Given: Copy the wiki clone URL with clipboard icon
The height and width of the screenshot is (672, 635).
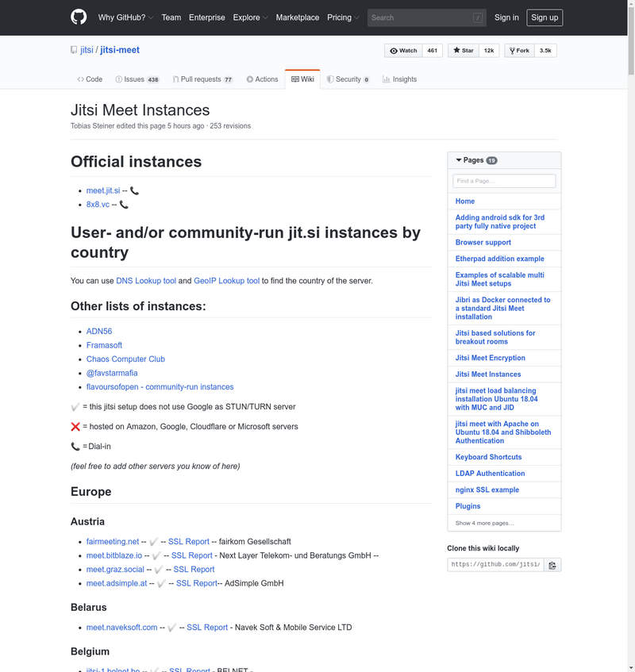Looking at the screenshot, I should coord(552,565).
